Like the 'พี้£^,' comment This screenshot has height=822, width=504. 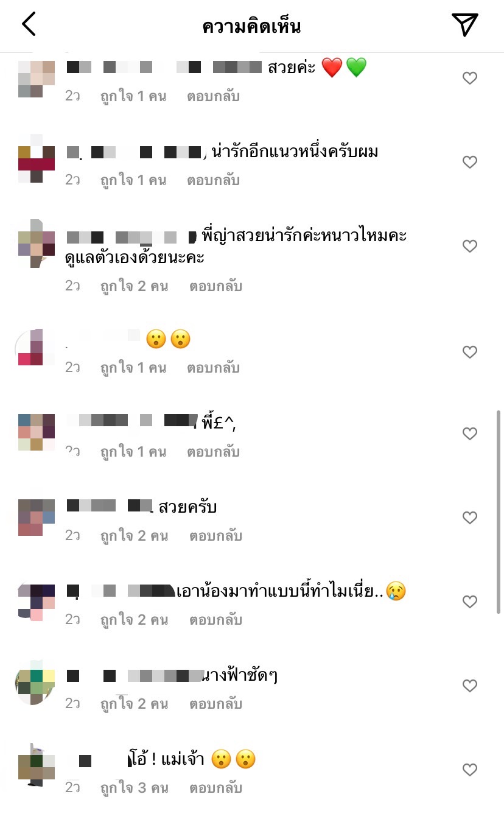coord(469,434)
